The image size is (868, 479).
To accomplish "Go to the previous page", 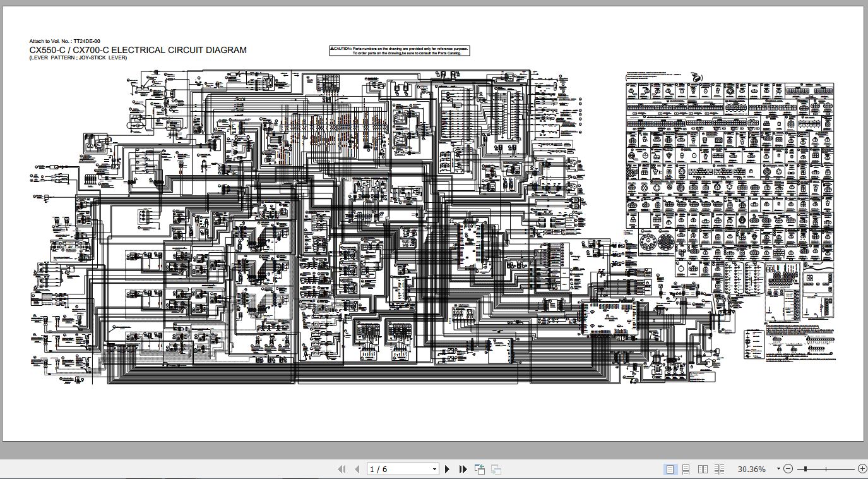I will tap(357, 469).
